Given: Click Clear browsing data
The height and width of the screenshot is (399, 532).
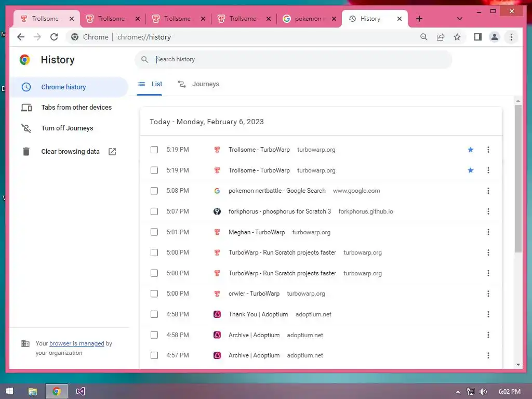Looking at the screenshot, I should coord(70,152).
